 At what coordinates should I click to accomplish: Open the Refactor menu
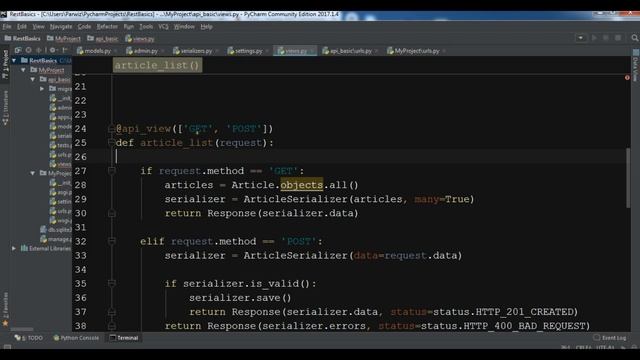click(x=107, y=27)
